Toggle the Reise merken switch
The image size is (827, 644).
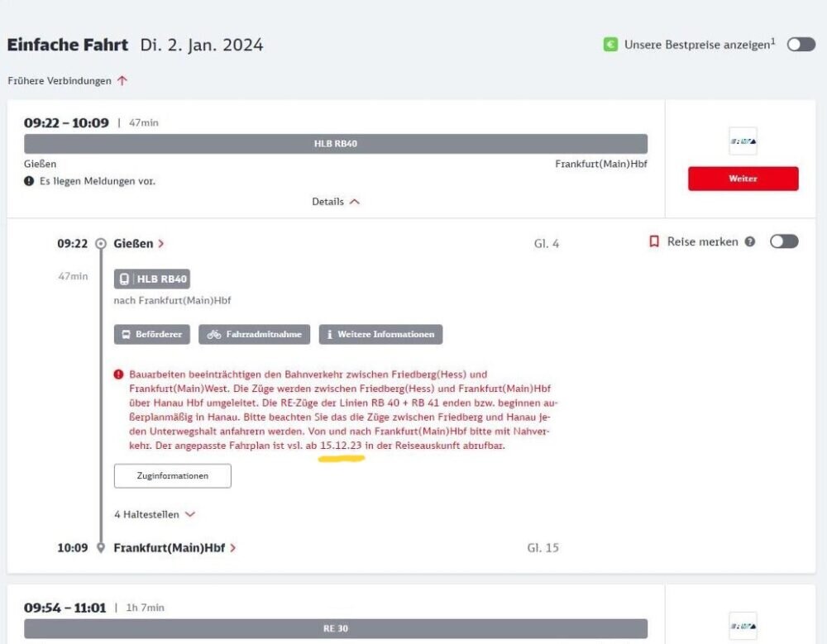(x=784, y=241)
